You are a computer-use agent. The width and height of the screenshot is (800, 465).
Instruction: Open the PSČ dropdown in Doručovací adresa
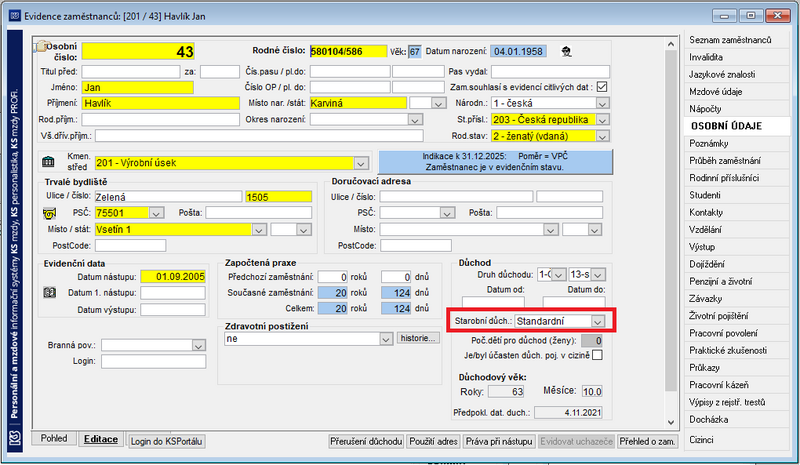pos(447,213)
